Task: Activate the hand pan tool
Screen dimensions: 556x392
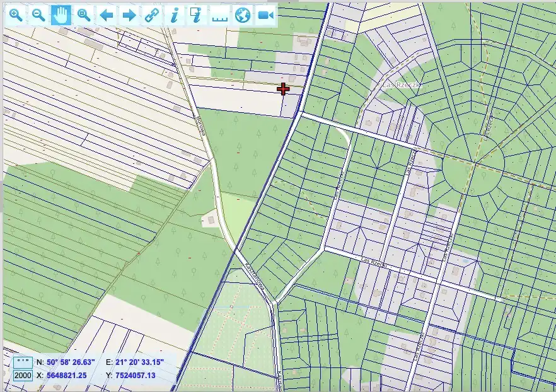Action: tap(61, 15)
